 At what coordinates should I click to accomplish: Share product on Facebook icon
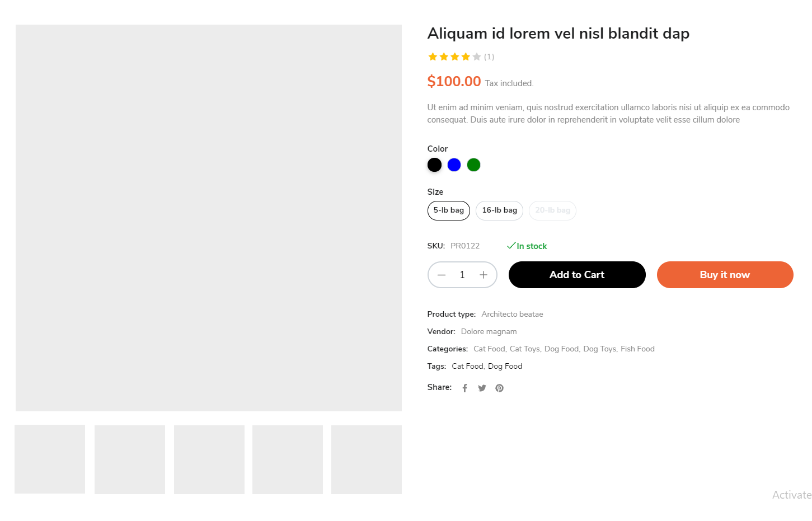click(x=464, y=388)
